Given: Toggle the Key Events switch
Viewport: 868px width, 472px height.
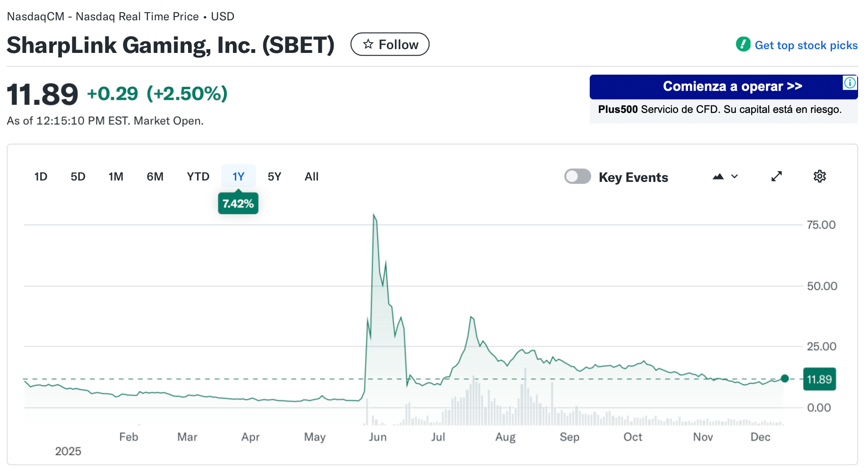Looking at the screenshot, I should coord(577,177).
